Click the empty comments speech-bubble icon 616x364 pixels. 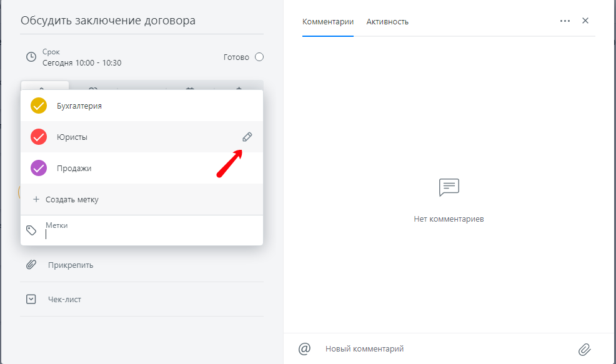point(449,187)
